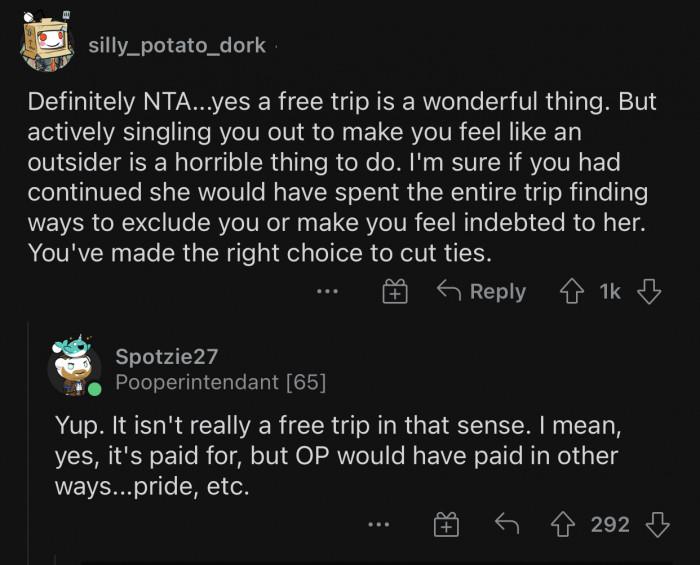
Task: Upvote silly_potato_dork's comment
Action: click(573, 292)
